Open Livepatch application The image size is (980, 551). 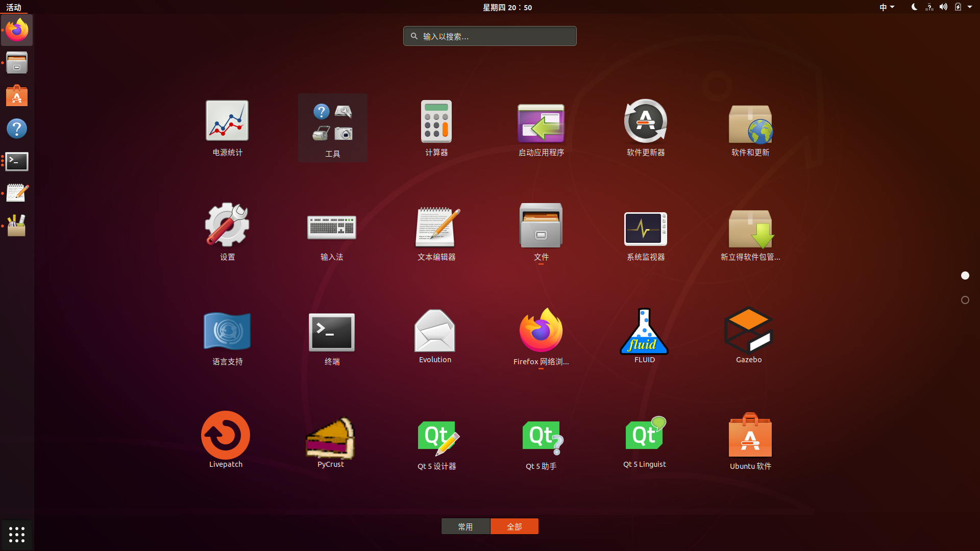coord(226,436)
